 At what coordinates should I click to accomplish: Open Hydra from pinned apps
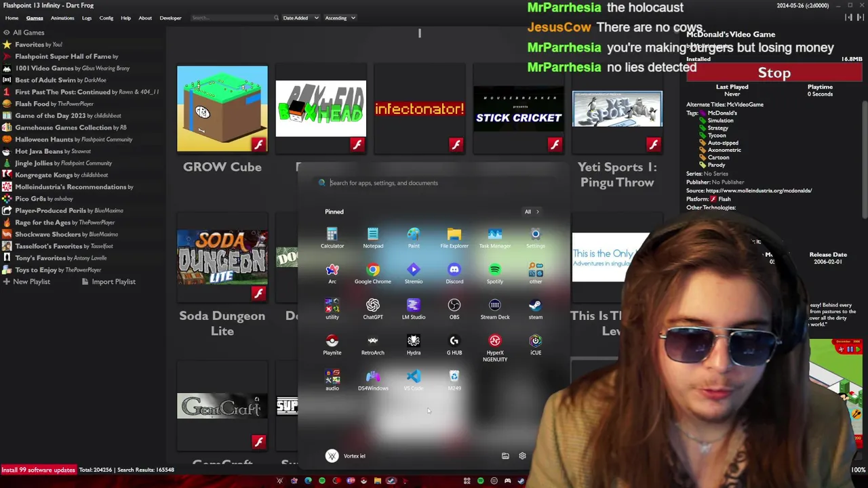click(414, 345)
